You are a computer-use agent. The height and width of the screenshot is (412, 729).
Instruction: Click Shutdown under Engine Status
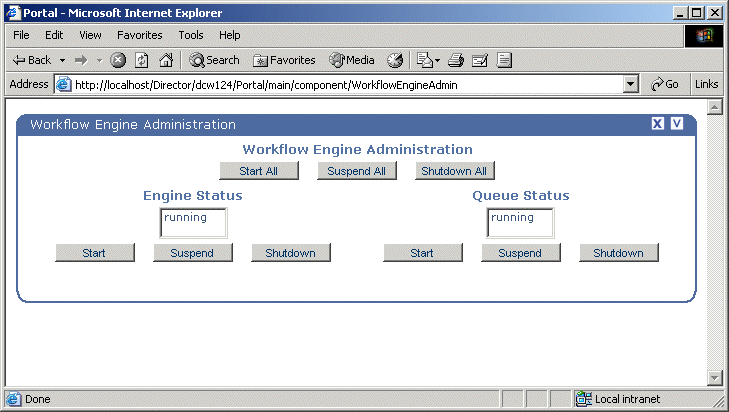pyautogui.click(x=291, y=253)
